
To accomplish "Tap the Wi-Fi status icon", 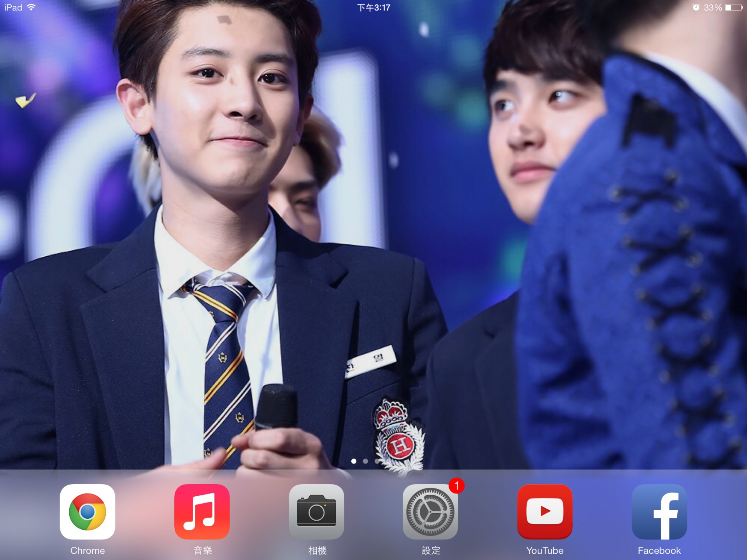I will [31, 7].
